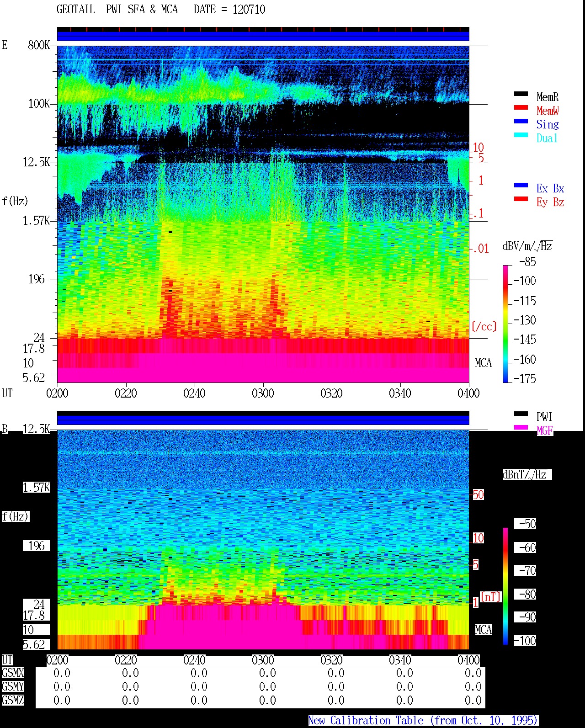Viewport: 585px width, 728px height.
Task: Click the 800K frequency axis label
Action: tap(39, 45)
